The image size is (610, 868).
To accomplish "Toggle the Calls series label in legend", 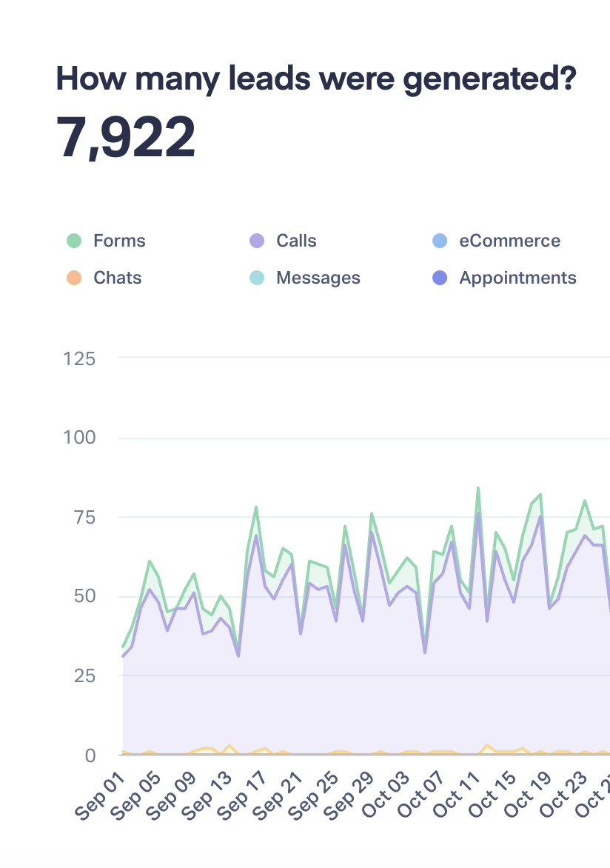I will click(x=296, y=241).
